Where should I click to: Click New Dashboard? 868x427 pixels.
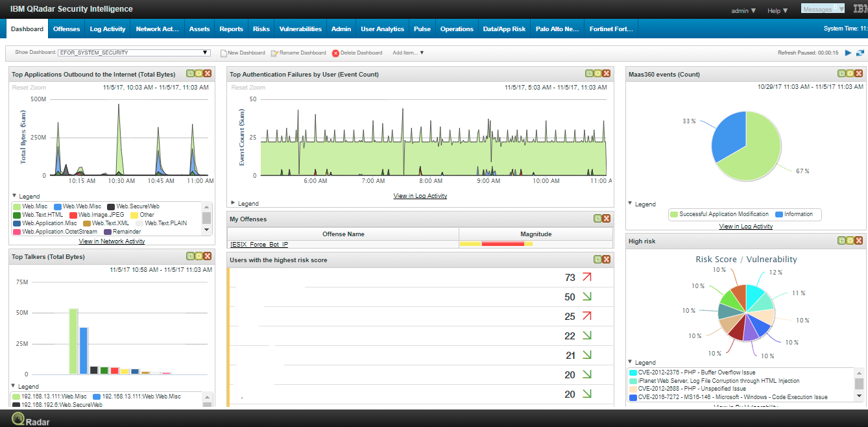tap(243, 53)
